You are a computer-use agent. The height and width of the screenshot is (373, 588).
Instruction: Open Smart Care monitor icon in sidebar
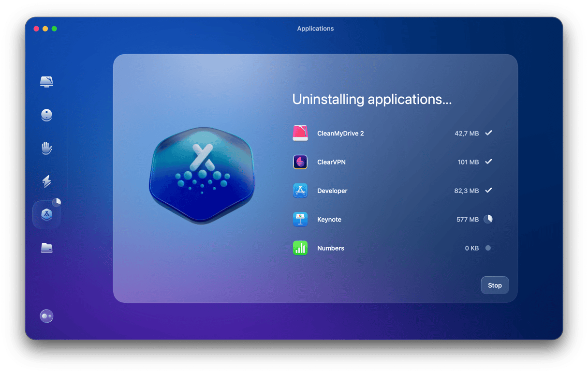pyautogui.click(x=46, y=82)
